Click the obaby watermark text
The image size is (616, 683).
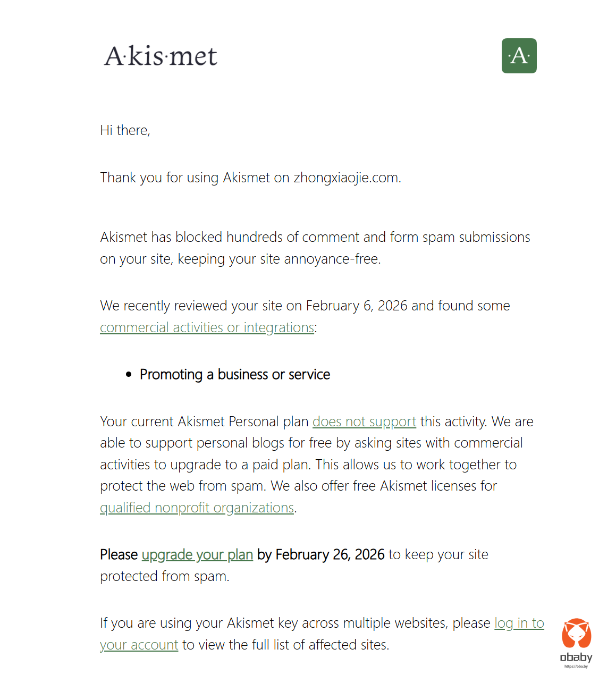point(576,657)
